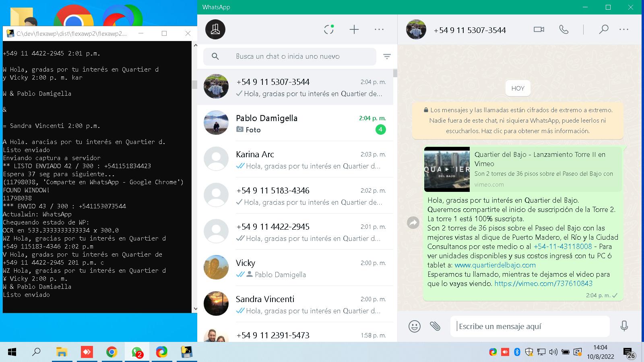644x362 pixels.
Task: Search within the open conversation
Action: click(x=603, y=29)
